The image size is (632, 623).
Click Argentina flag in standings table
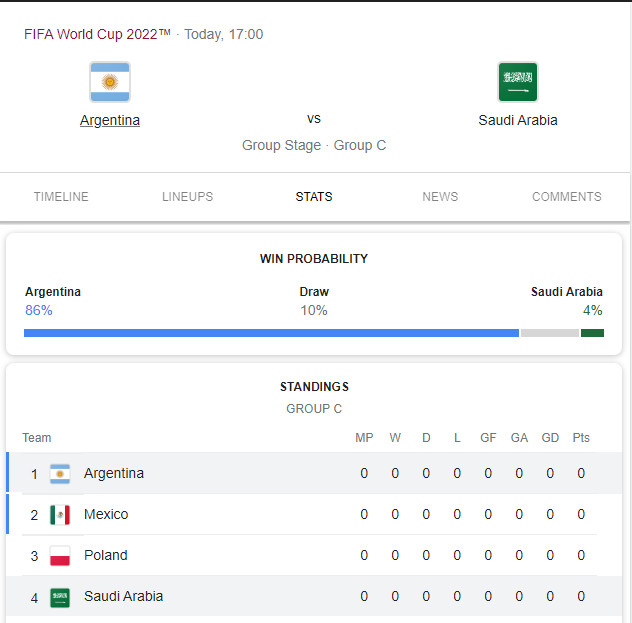click(60, 474)
